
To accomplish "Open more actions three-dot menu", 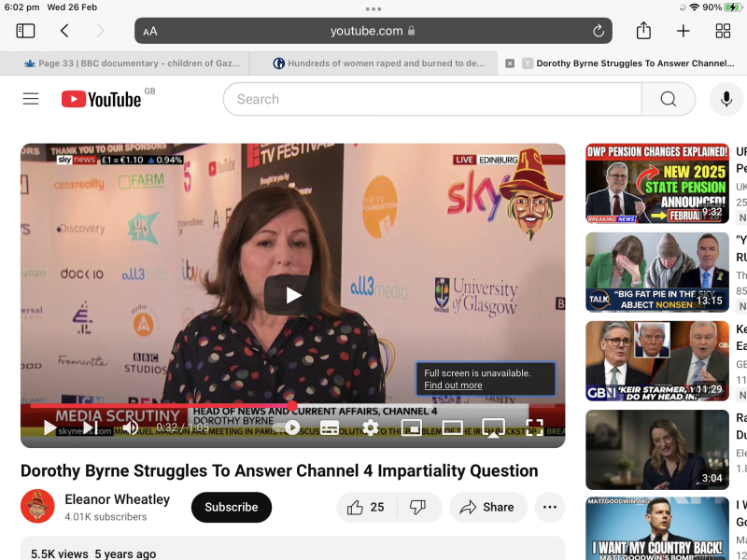I will tap(549, 507).
